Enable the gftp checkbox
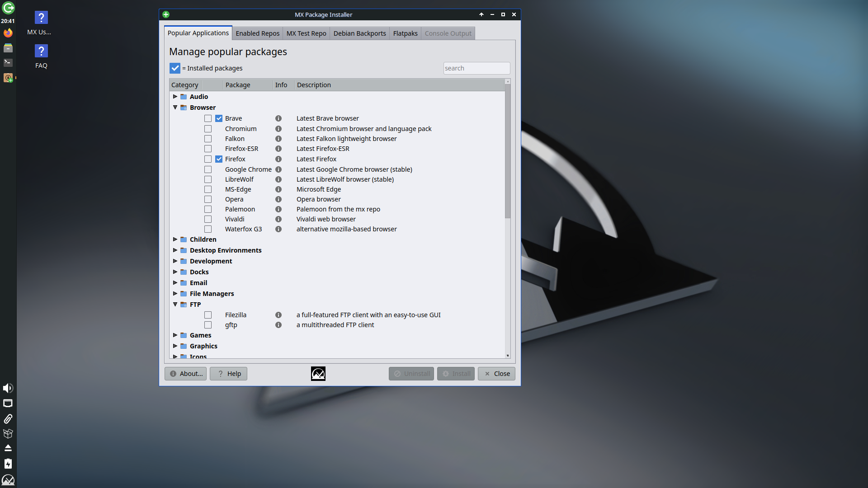Viewport: 868px width, 488px height. 208,325
